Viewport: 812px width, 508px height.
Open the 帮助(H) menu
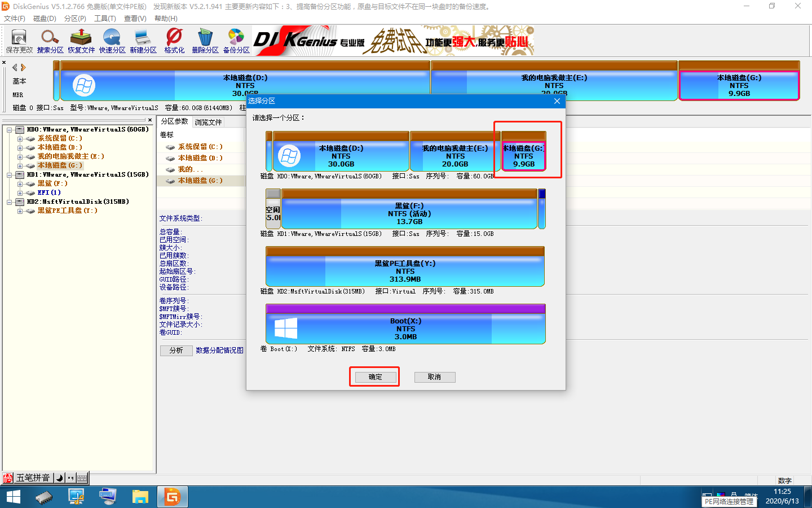click(166, 19)
